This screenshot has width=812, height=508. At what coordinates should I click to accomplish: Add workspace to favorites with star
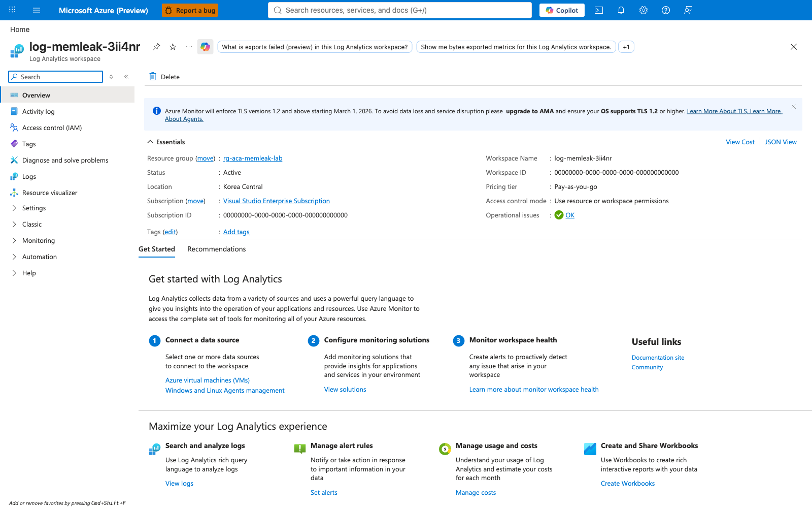(173, 47)
